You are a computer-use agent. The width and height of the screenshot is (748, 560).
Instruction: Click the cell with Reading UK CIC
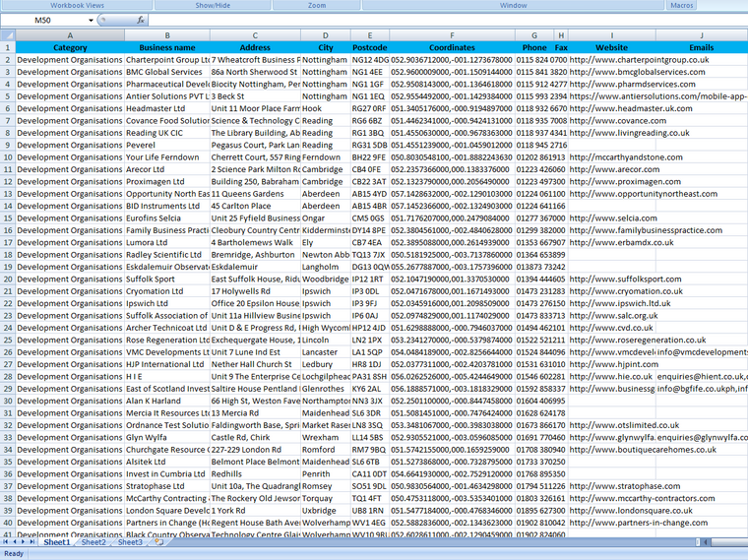pyautogui.click(x=167, y=133)
